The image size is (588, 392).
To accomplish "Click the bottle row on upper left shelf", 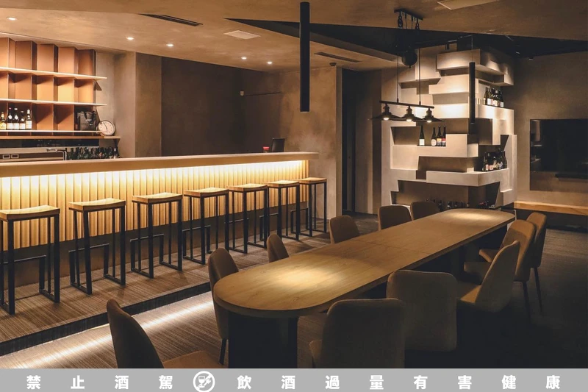I will [x=16, y=119].
